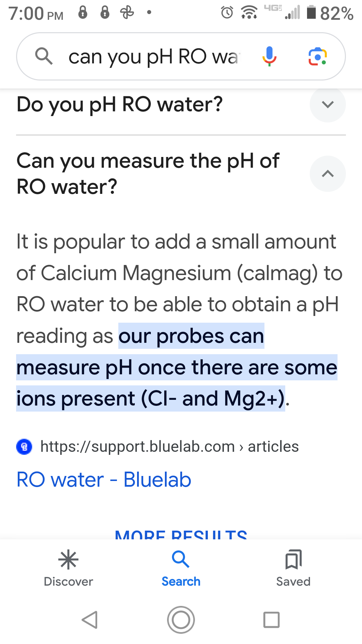Tap "Can you measure the pH of RO water?" heading

147,173
